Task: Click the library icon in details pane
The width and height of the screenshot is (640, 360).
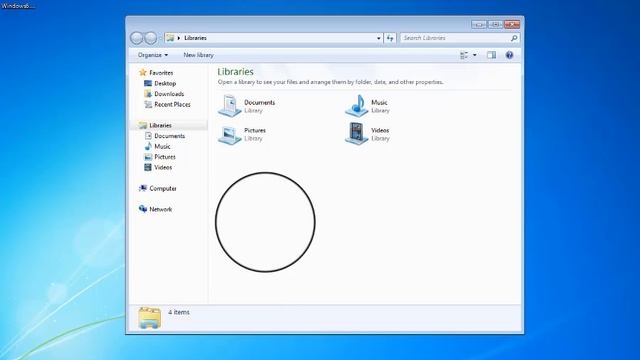Action: click(x=149, y=318)
